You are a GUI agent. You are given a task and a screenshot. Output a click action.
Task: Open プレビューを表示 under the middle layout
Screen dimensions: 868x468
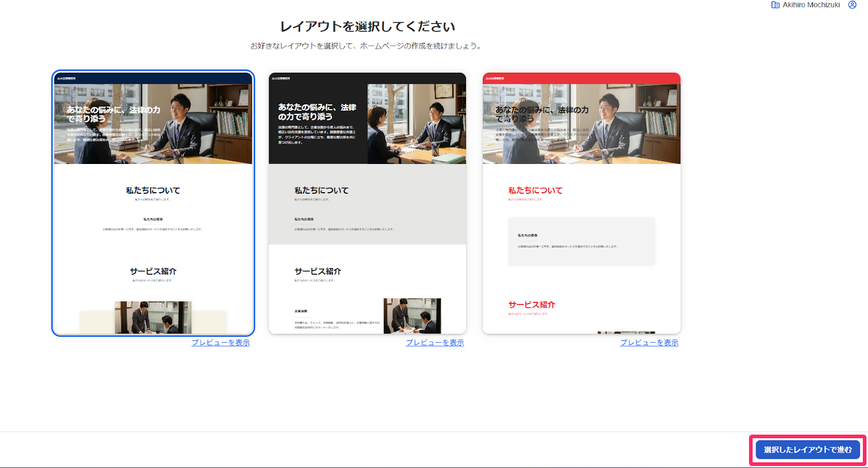point(435,343)
